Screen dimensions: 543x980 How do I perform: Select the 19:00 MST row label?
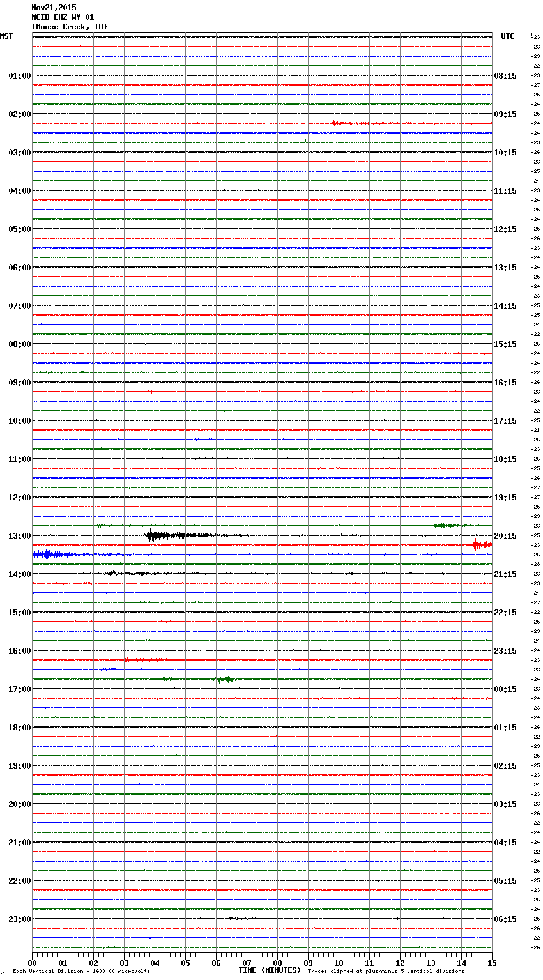click(x=19, y=766)
